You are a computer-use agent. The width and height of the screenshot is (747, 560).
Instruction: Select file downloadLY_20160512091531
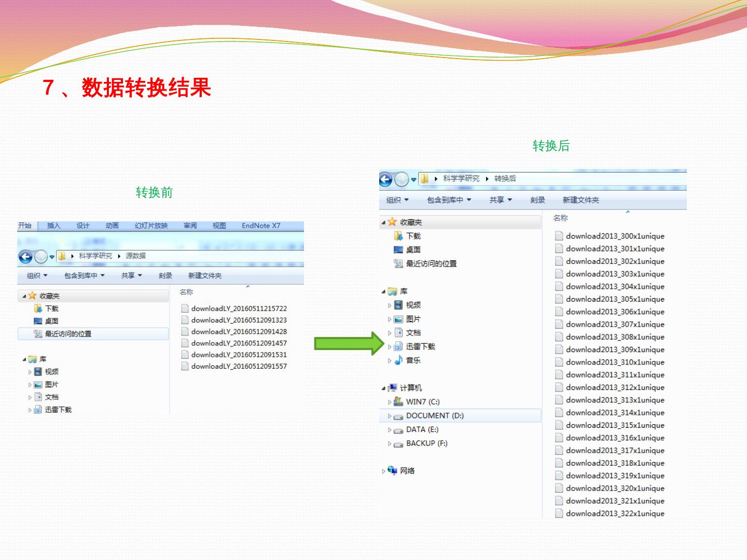click(x=239, y=355)
